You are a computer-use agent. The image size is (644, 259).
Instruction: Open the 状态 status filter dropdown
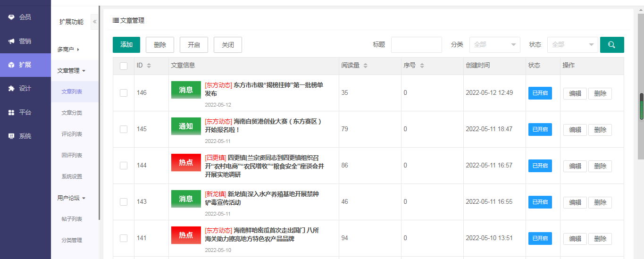tap(572, 45)
